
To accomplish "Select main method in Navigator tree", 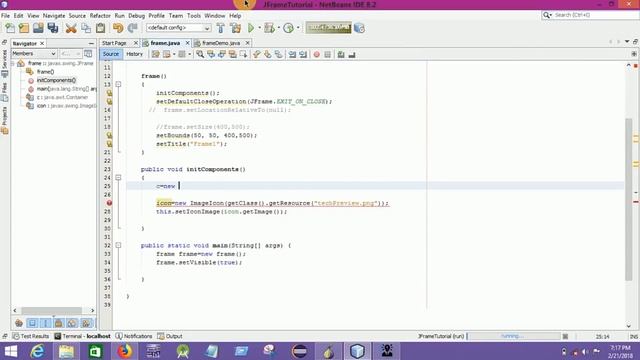I will 66,89.
